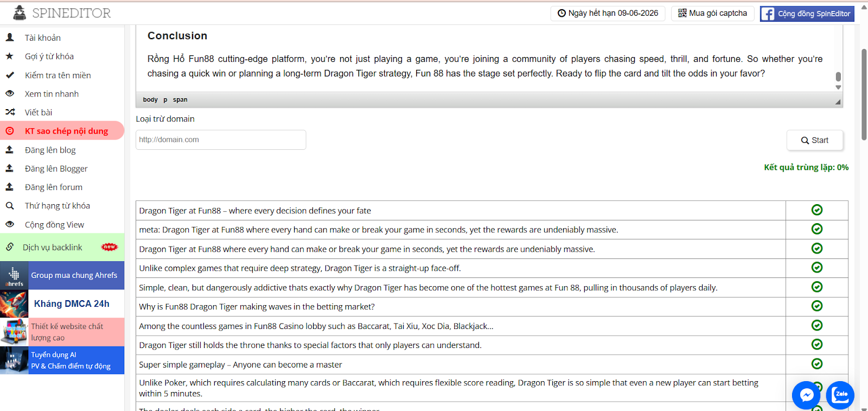Click the QR icon in Mua gói captcha
Image resolution: width=868 pixels, height=411 pixels.
682,13
